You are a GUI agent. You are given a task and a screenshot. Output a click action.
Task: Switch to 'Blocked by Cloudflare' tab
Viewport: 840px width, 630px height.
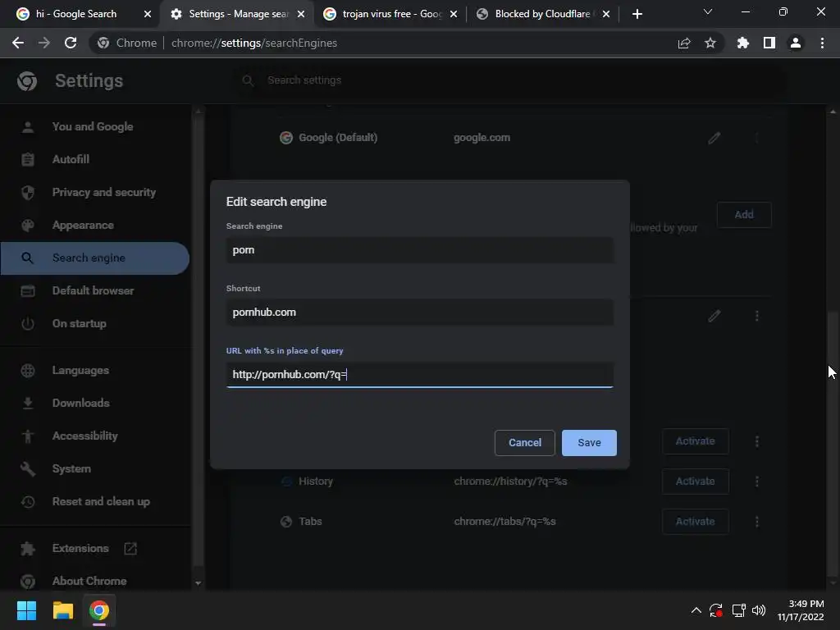pyautogui.click(x=542, y=14)
